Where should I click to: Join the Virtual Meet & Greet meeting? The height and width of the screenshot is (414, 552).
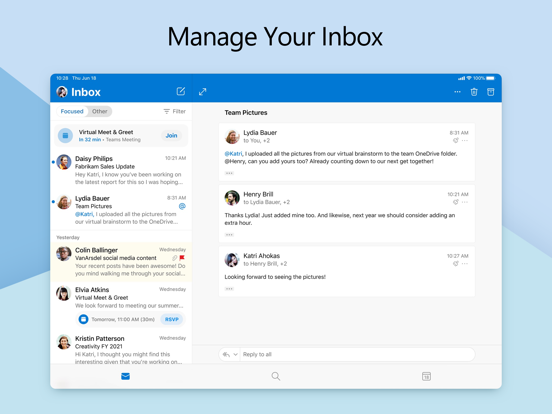click(x=171, y=136)
